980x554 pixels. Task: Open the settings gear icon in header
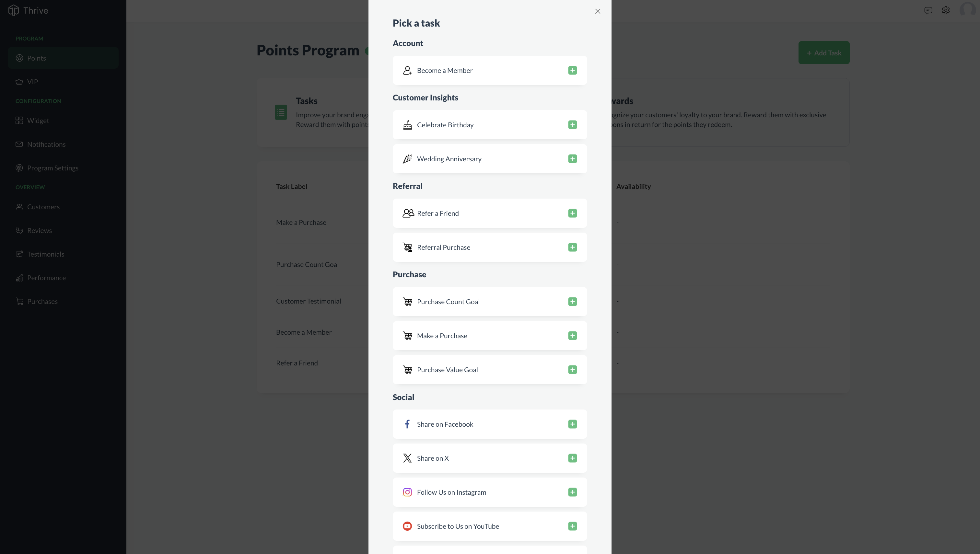click(x=946, y=10)
